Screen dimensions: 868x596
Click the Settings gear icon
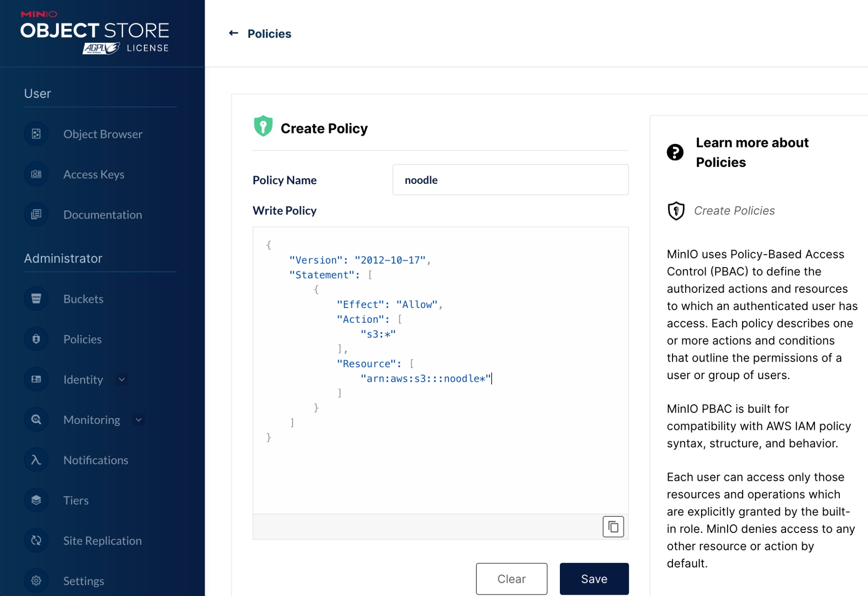tap(36, 580)
